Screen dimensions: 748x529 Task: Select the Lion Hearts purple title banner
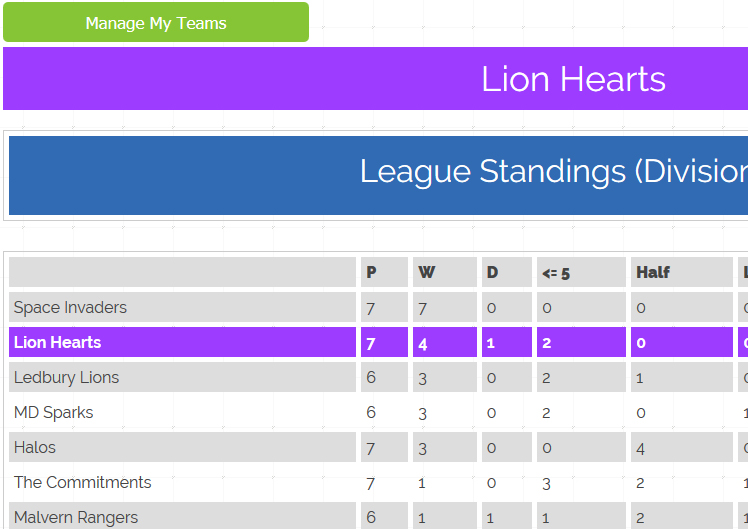point(375,79)
